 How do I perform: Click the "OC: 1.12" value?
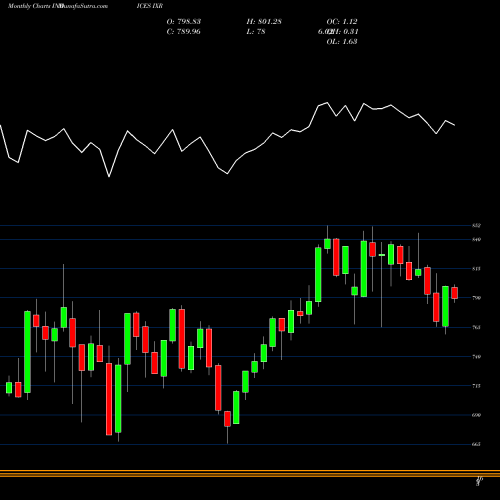coord(342,22)
